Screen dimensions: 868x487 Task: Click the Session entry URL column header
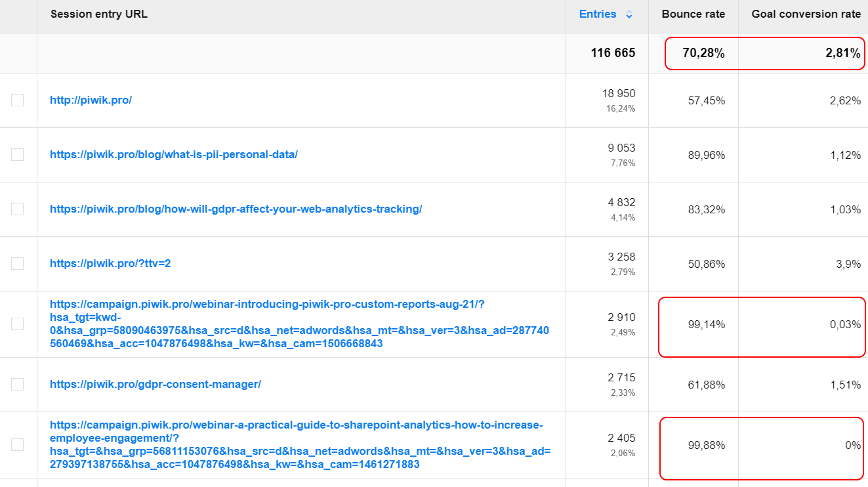click(99, 14)
